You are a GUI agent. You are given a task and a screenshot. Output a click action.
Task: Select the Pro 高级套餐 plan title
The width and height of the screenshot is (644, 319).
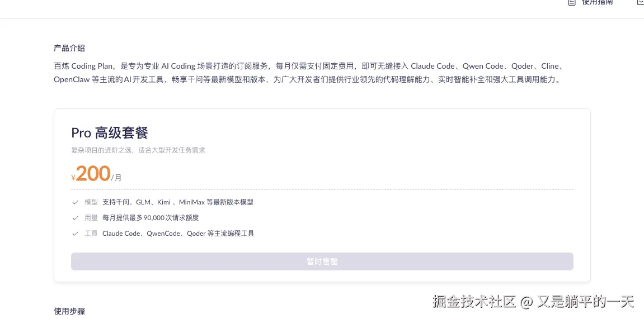[x=110, y=133]
